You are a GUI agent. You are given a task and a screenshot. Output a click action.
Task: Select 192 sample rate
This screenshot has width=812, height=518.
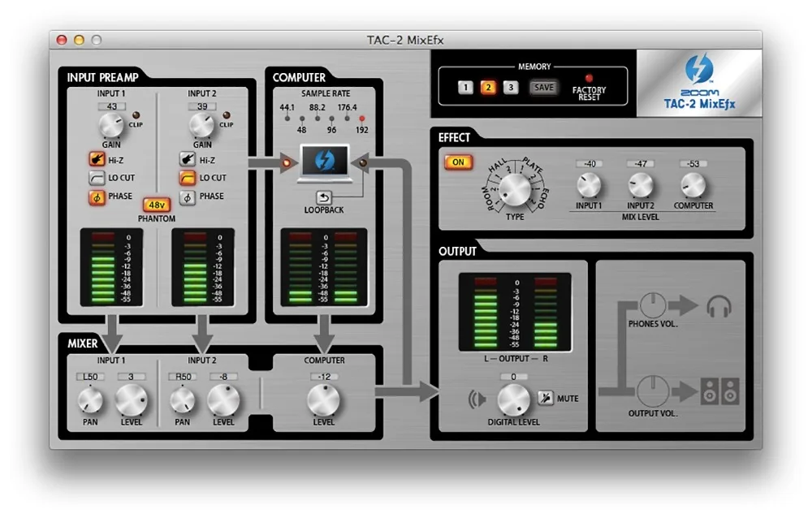tap(362, 119)
